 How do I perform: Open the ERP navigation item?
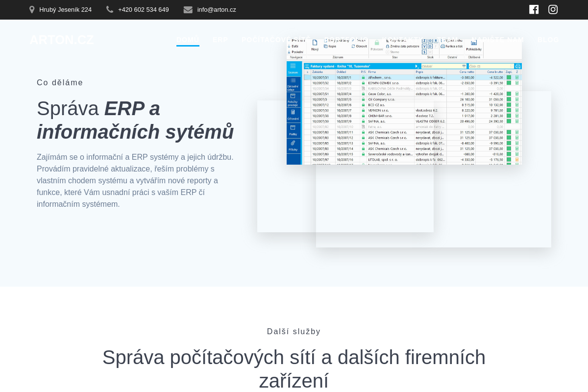pyautogui.click(x=220, y=40)
